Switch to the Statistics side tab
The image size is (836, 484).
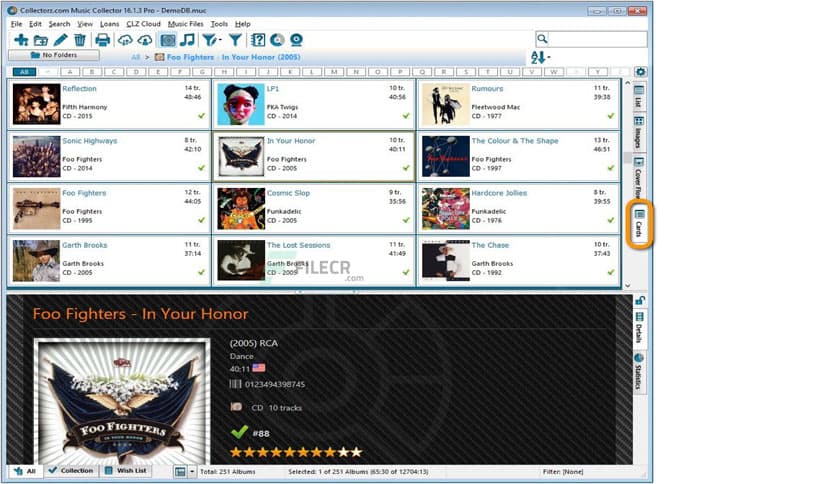639,371
